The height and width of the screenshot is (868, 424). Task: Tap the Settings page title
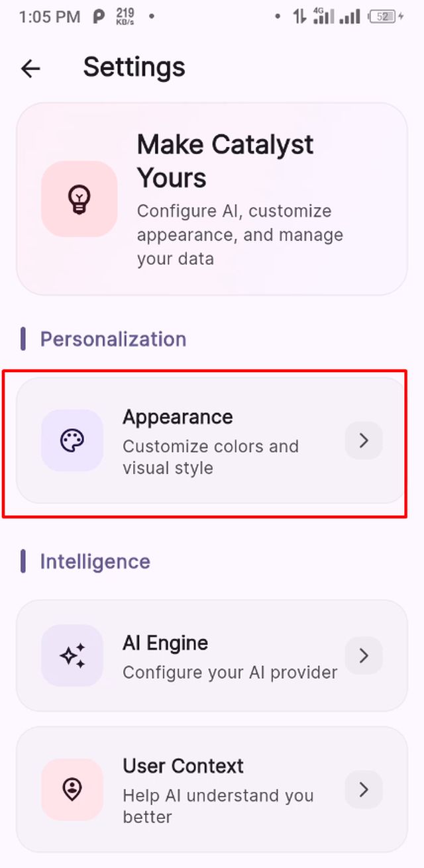click(134, 68)
